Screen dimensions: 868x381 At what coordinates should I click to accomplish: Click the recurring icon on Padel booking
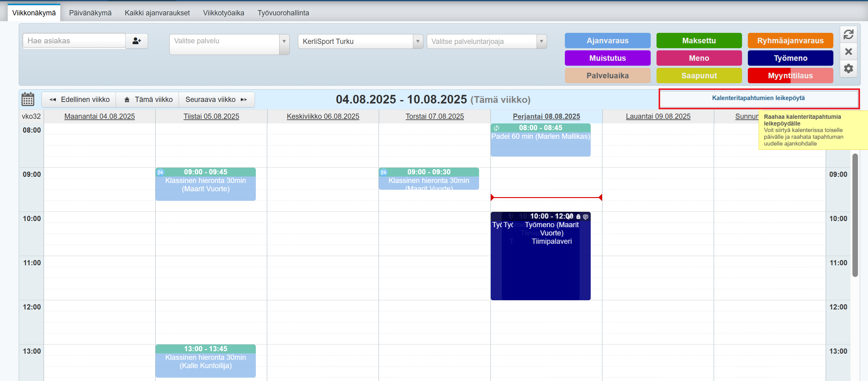(496, 128)
